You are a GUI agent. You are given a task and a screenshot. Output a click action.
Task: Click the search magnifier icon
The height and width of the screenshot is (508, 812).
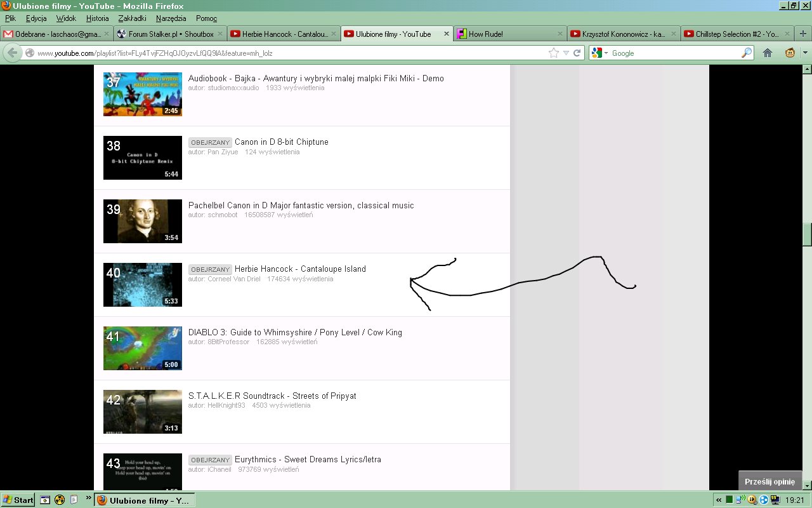click(x=747, y=53)
